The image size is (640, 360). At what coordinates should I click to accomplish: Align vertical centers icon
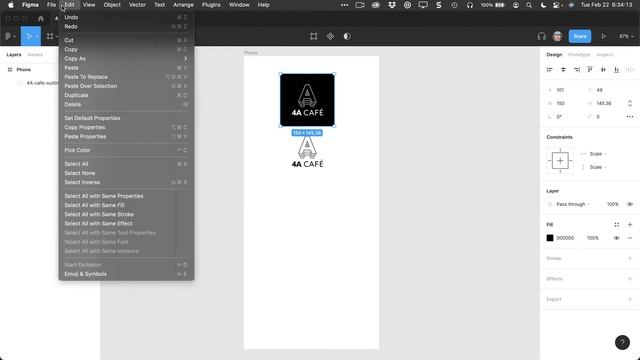[x=603, y=70]
